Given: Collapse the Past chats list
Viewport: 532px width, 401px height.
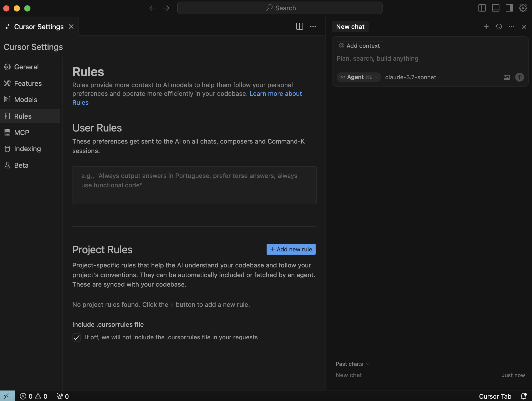Looking at the screenshot, I should (x=353, y=364).
